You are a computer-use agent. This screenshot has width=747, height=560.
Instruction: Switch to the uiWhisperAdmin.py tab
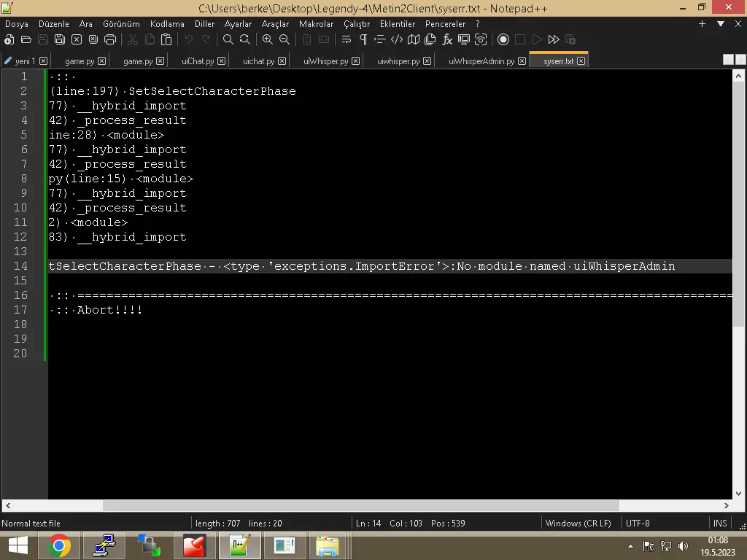click(483, 61)
